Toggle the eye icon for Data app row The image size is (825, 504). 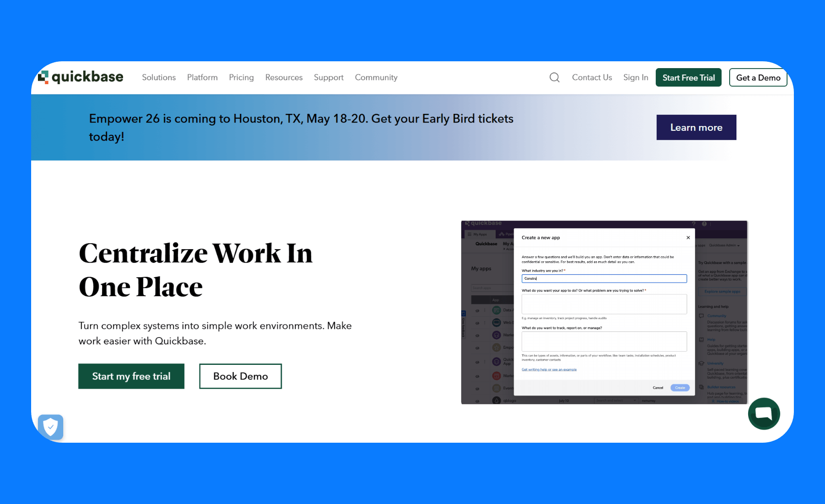tap(477, 310)
